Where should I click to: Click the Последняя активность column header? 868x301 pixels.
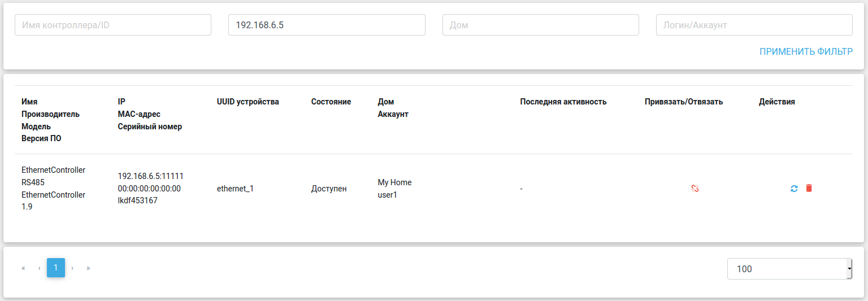(x=563, y=102)
